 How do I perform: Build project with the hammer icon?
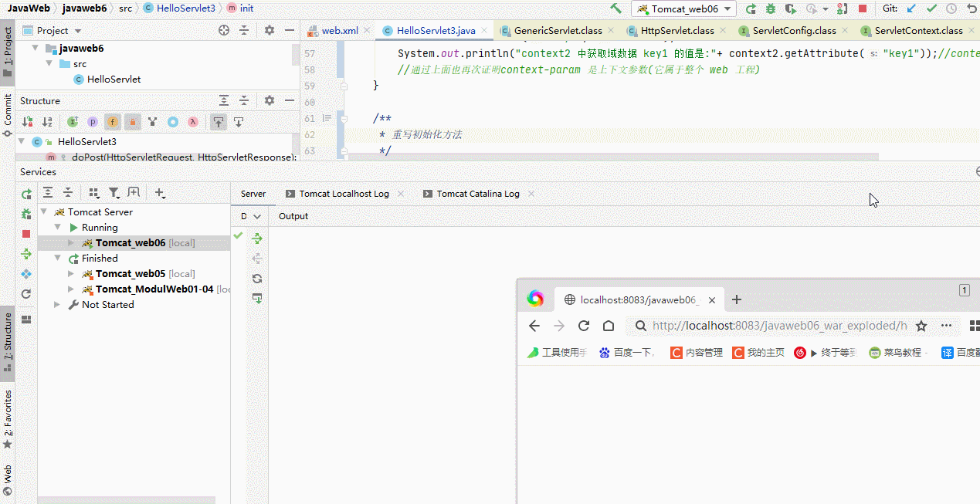click(615, 8)
